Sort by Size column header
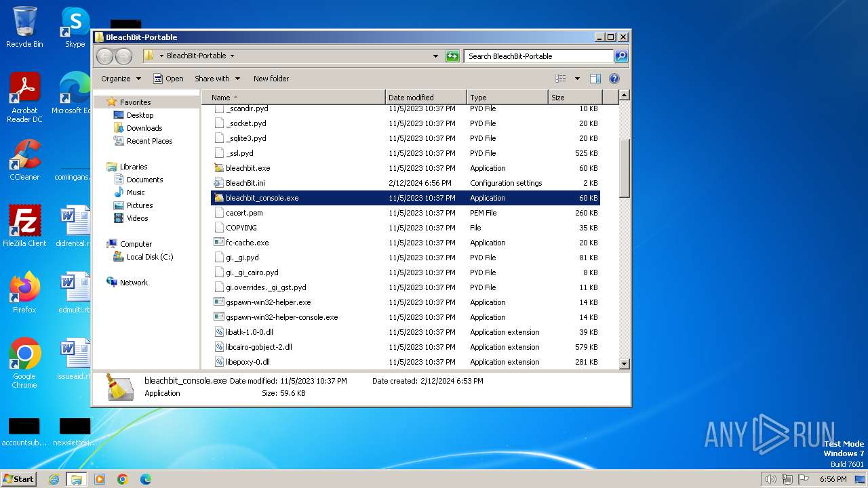This screenshot has height=488, width=868. 575,98
